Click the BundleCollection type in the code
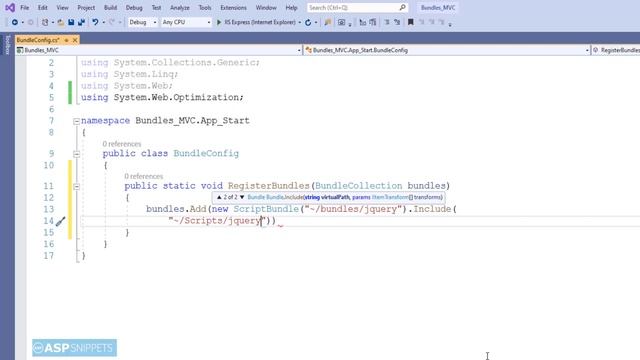640x360 pixels. coord(358,186)
